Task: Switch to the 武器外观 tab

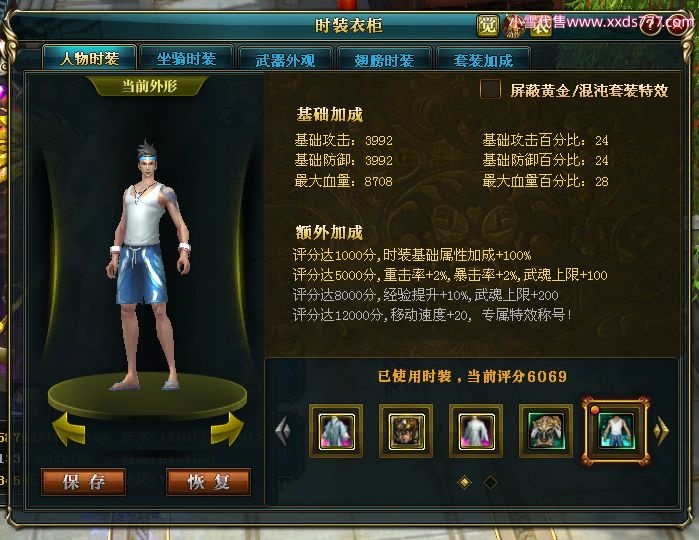Action: (285, 59)
